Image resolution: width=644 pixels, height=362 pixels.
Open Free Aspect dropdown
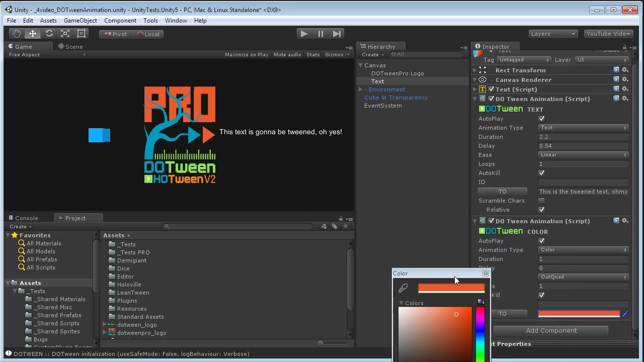tap(47, 54)
